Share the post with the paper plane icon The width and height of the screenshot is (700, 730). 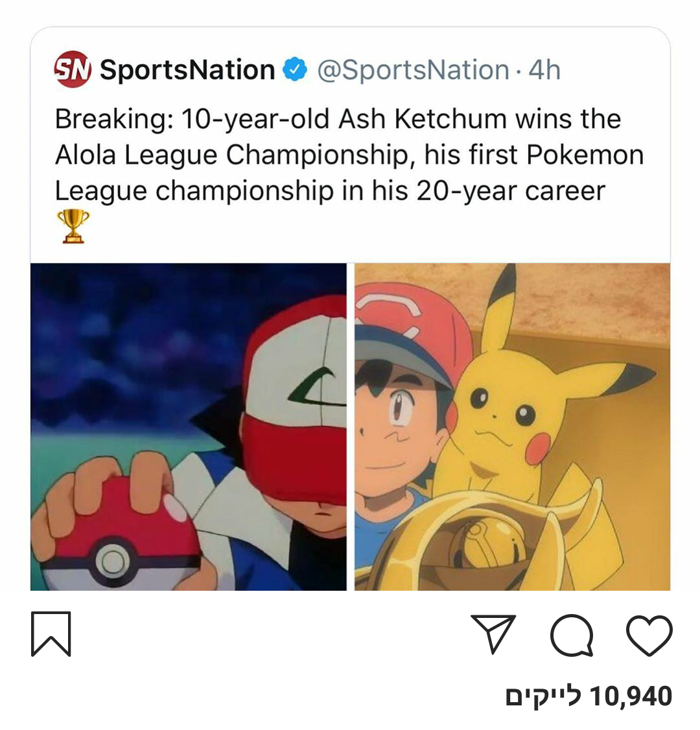pyautogui.click(x=493, y=633)
